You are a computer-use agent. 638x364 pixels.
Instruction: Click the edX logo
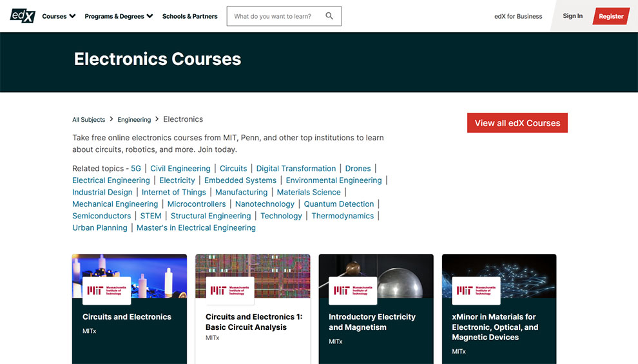[x=23, y=16]
